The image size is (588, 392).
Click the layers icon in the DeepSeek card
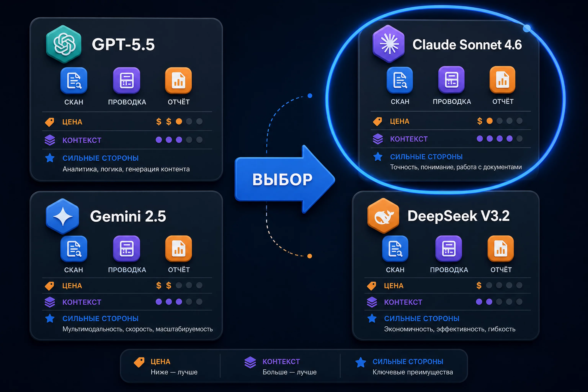tap(372, 302)
